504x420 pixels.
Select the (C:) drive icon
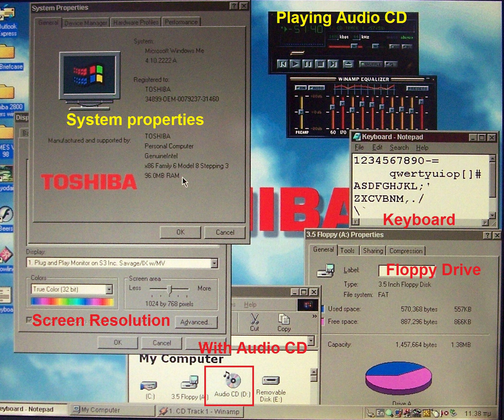pyautogui.click(x=150, y=389)
